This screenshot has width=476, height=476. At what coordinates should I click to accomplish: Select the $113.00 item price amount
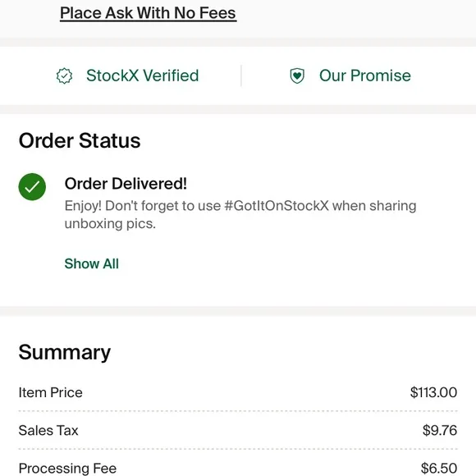click(433, 392)
